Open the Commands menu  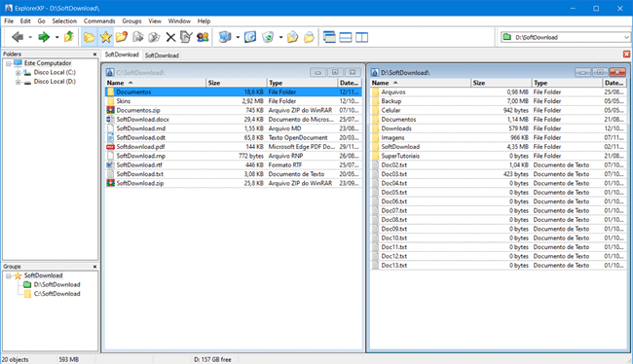tap(99, 21)
